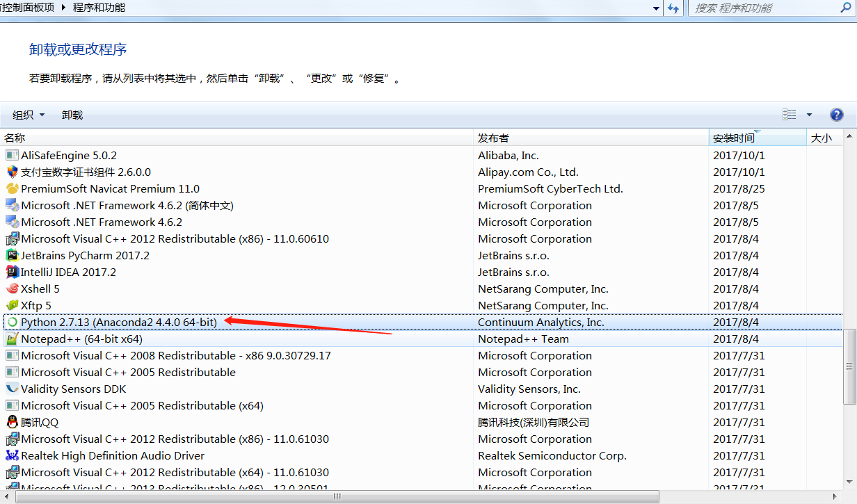Click the Visual C++ 2012 (x86) 11.0.60610 icon
This screenshot has height=504, width=857.
point(12,239)
